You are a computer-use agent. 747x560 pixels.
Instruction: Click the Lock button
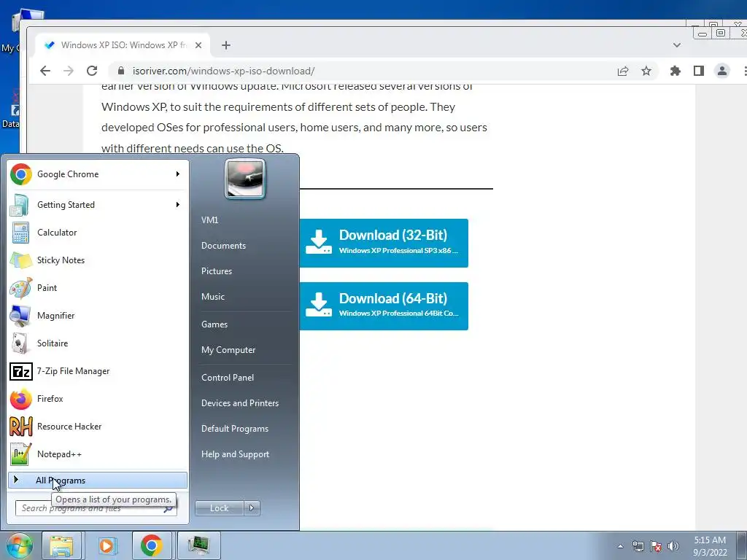coord(219,508)
